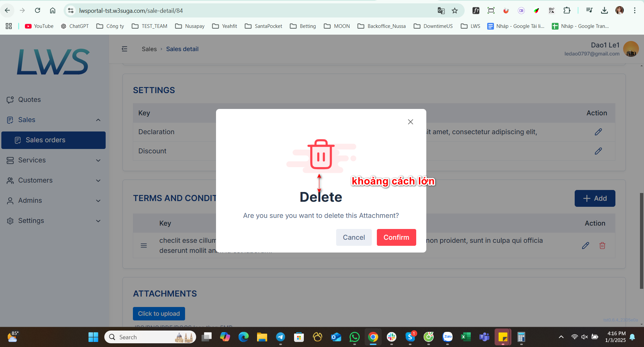Image resolution: width=644 pixels, height=347 pixels.
Task: Expand the Services sidebar section
Action: [54, 160]
